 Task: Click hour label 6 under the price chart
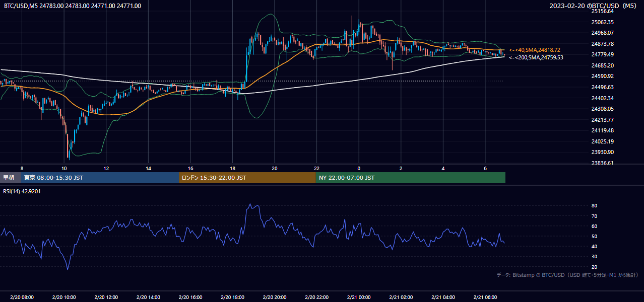pyautogui.click(x=485, y=168)
